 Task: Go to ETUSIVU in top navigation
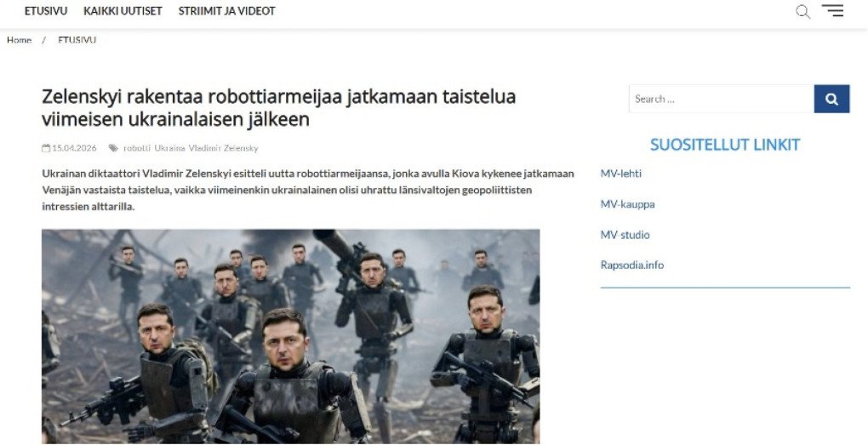(x=46, y=11)
